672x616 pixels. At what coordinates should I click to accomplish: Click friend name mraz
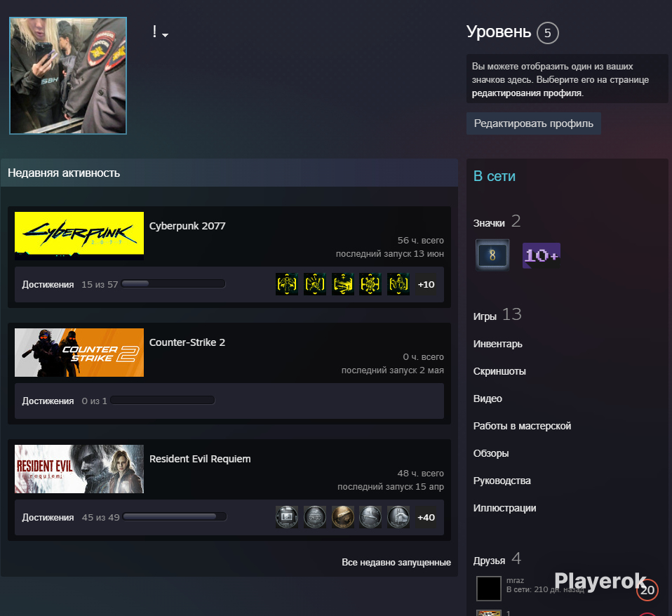(x=515, y=580)
